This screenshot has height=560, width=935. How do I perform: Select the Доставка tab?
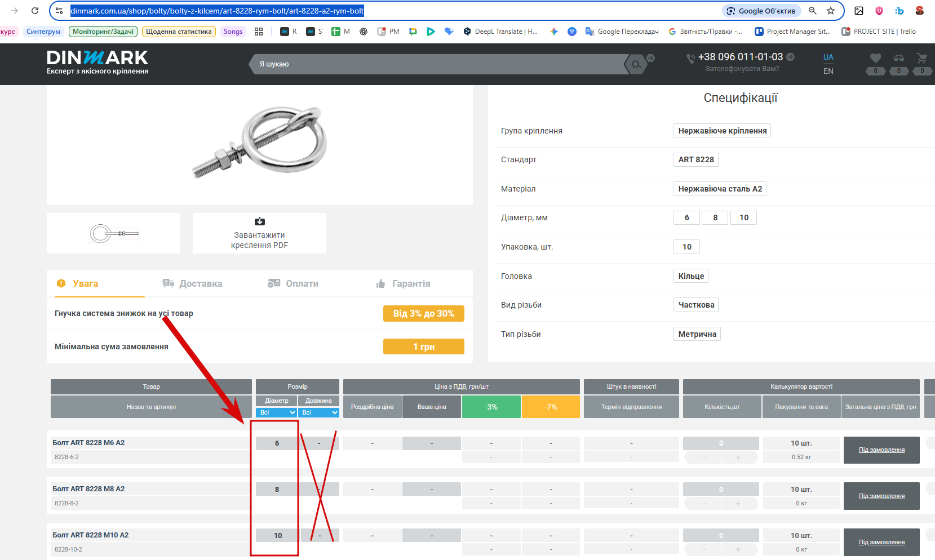(192, 283)
